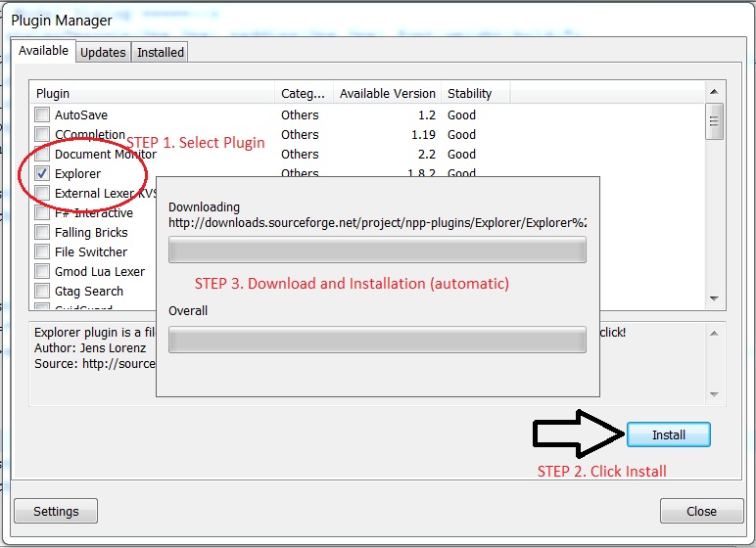Click plugin list scroll down arrow
The height and width of the screenshot is (548, 756).
point(714,298)
